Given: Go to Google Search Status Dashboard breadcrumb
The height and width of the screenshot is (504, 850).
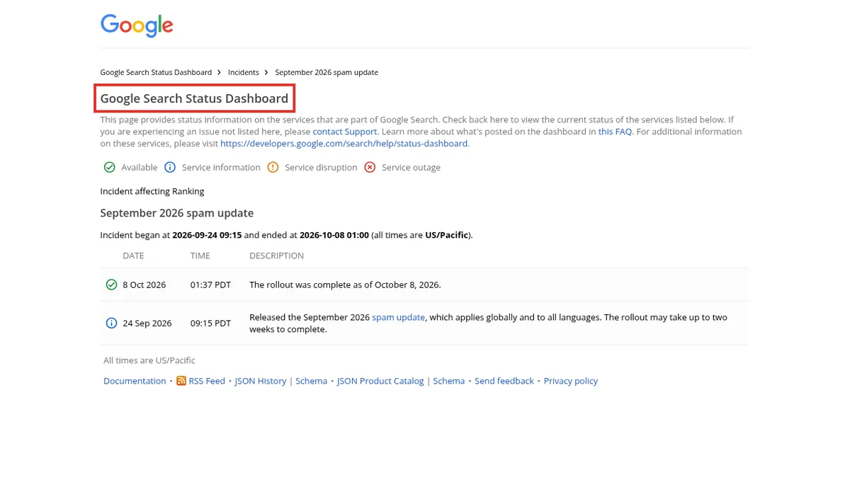Looking at the screenshot, I should 156,72.
